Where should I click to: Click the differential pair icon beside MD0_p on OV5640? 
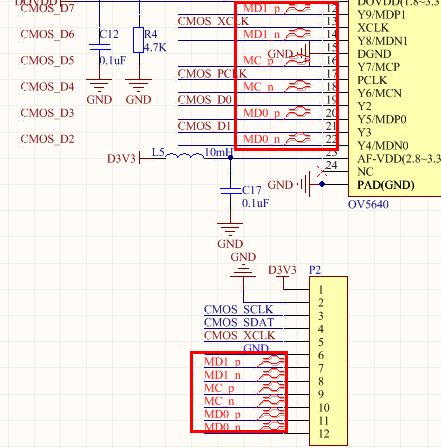point(298,112)
